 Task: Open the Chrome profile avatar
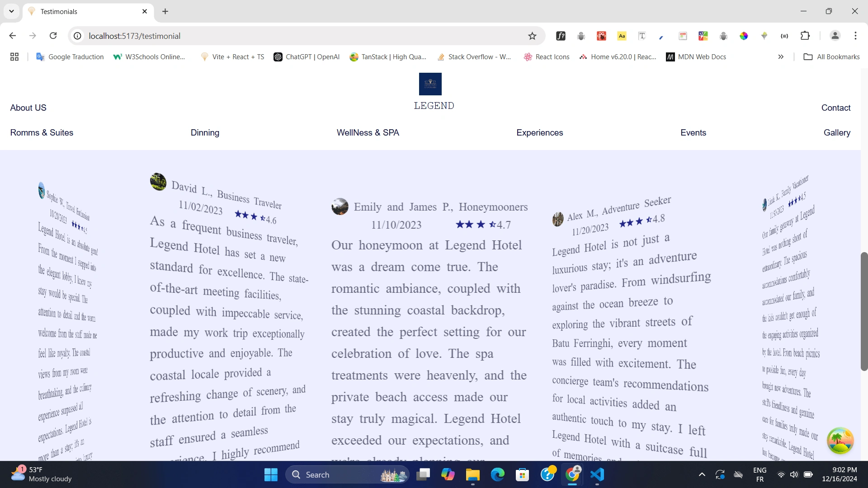coord(835,36)
